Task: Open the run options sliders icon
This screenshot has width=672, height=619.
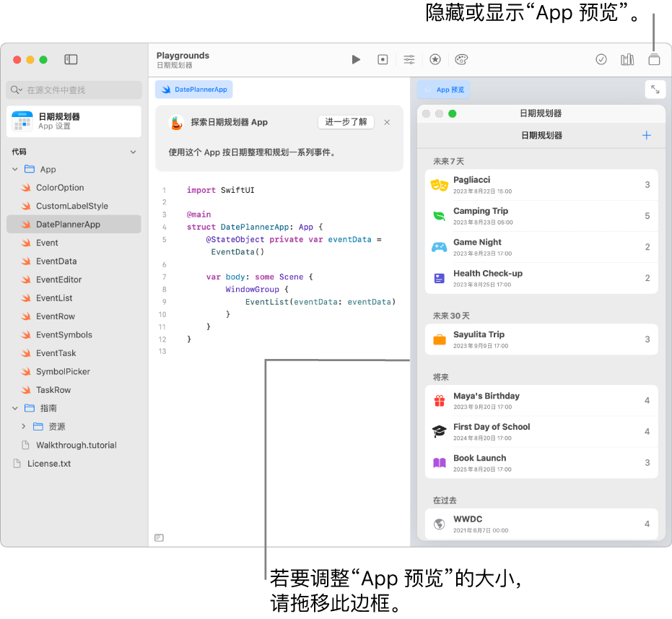Action: (x=409, y=60)
